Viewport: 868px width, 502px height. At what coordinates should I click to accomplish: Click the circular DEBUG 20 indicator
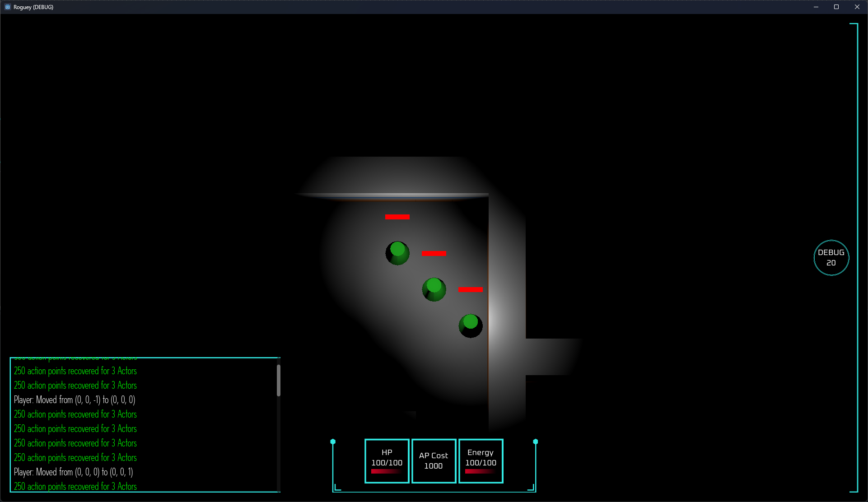(831, 258)
